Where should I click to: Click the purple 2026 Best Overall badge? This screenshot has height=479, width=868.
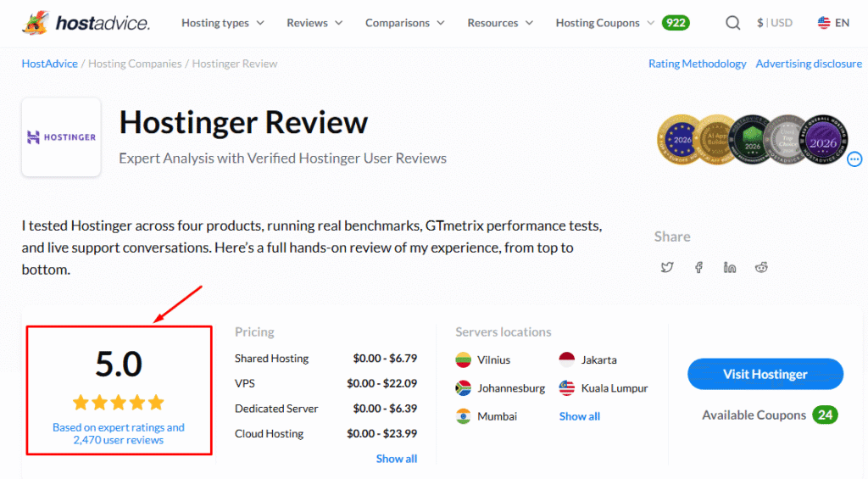click(823, 140)
